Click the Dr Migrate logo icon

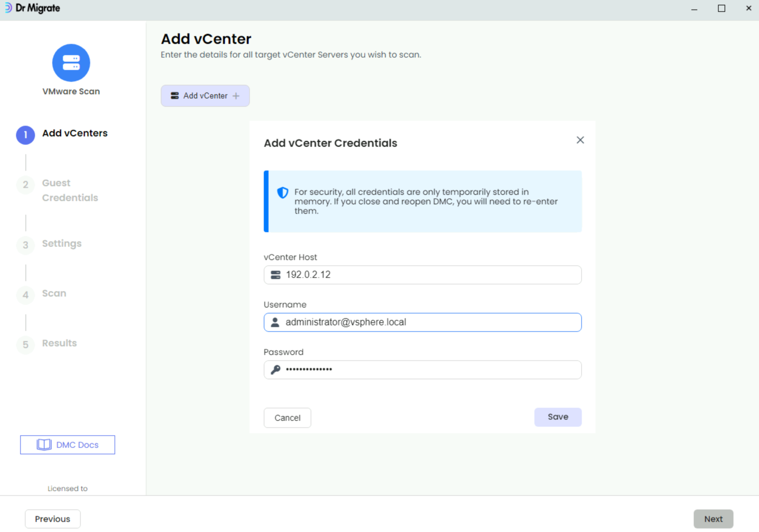pyautogui.click(x=8, y=8)
